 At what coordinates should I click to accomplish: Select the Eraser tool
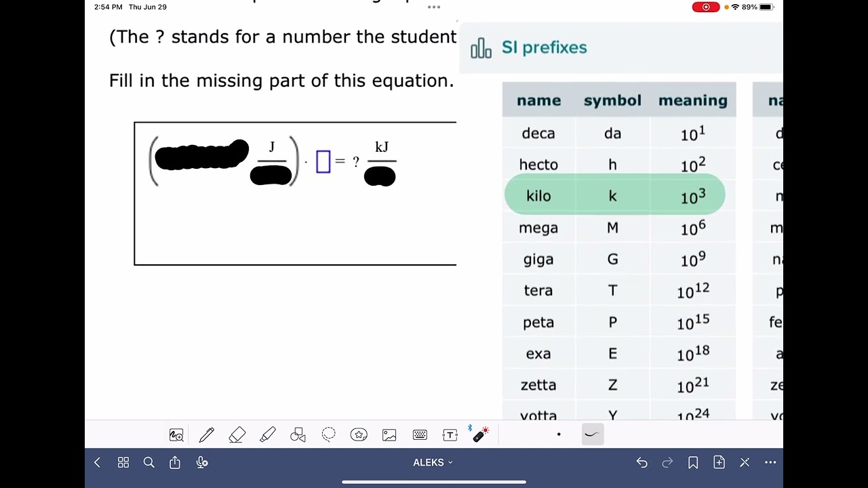(237, 435)
